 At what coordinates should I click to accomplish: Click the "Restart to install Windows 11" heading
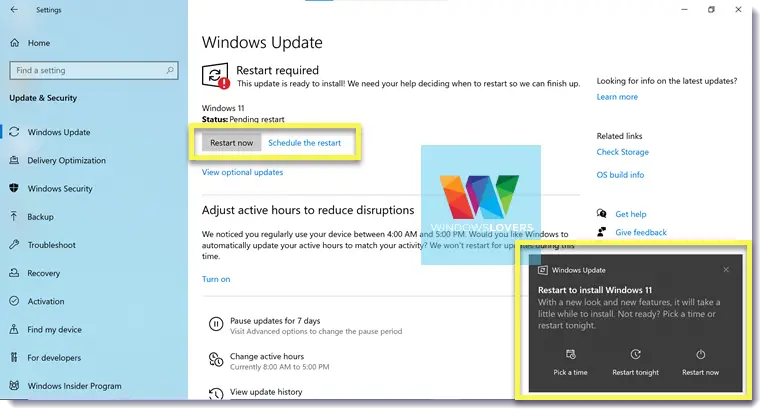(595, 290)
